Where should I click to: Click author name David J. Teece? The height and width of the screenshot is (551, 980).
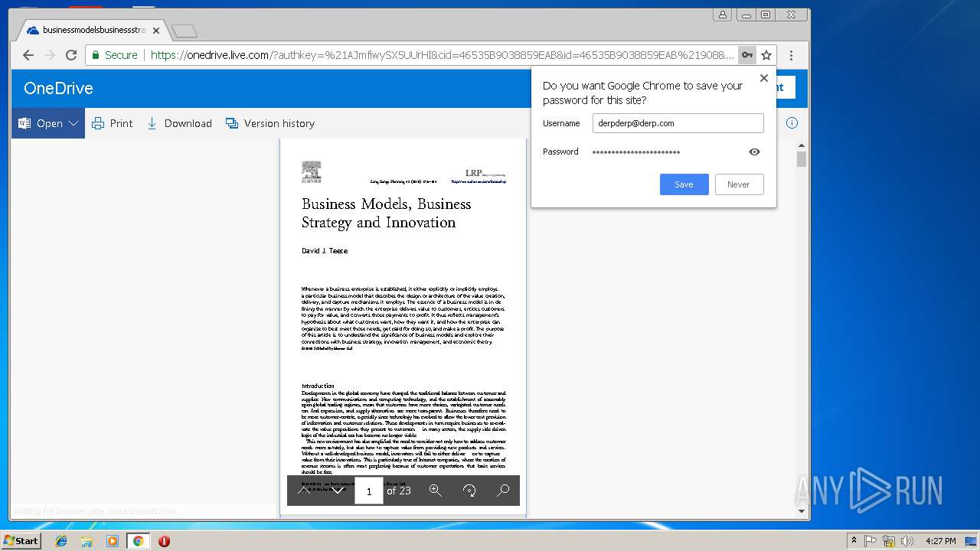(325, 250)
